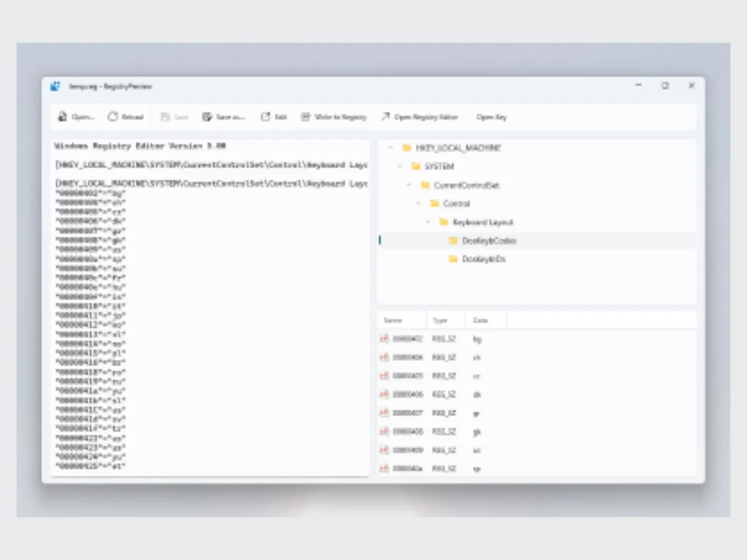
Task: Select the HKEY_LOCAL_MACHINE root key label
Action: pyautogui.click(x=459, y=148)
